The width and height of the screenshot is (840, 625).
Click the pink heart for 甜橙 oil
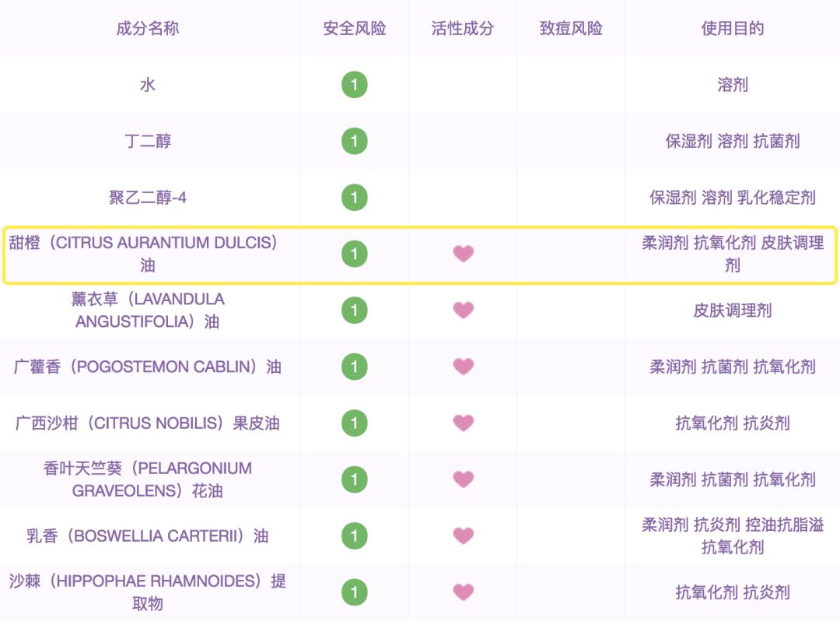[x=463, y=254]
